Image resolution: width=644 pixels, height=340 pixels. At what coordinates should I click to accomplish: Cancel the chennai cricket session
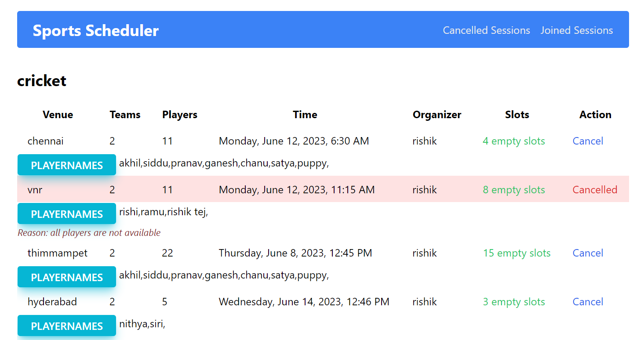click(588, 141)
